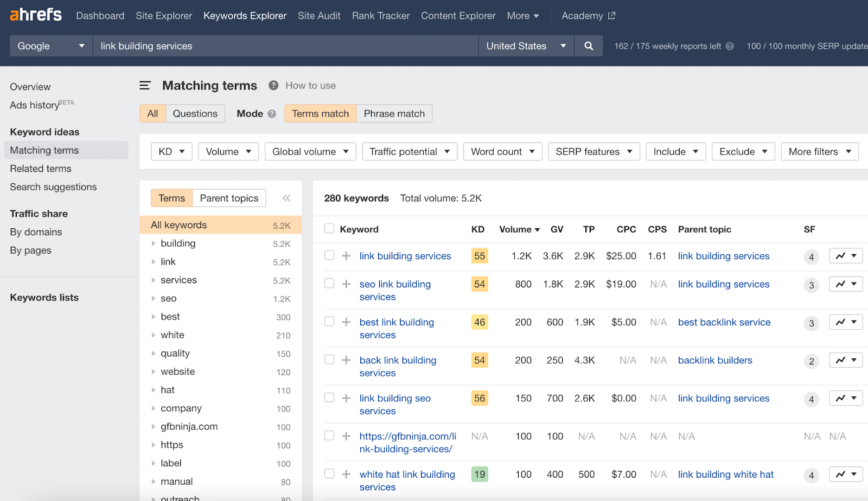Click the magnifier search button
The image size is (868, 501).
tap(589, 46)
